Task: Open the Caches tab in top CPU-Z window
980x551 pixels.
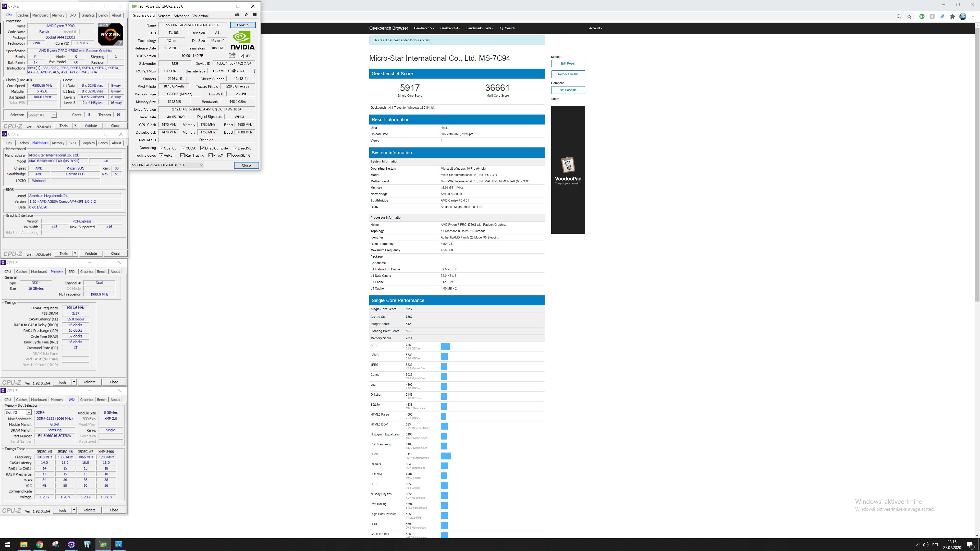Action: [23, 15]
